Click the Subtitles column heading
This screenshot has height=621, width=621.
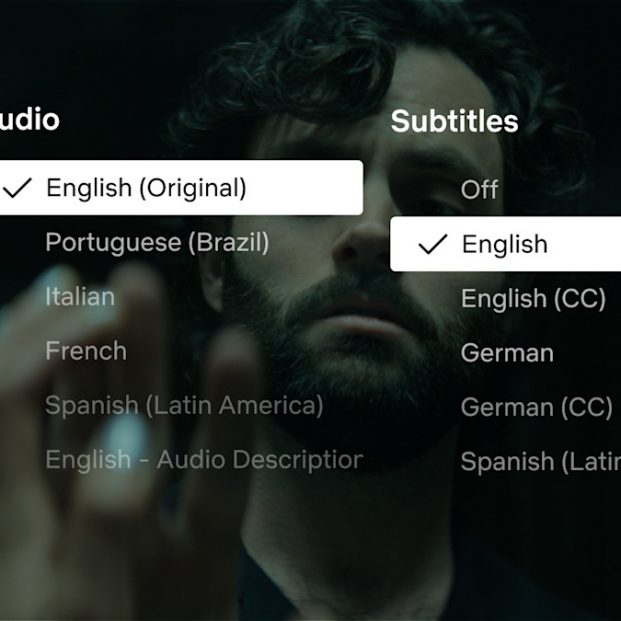point(454,122)
